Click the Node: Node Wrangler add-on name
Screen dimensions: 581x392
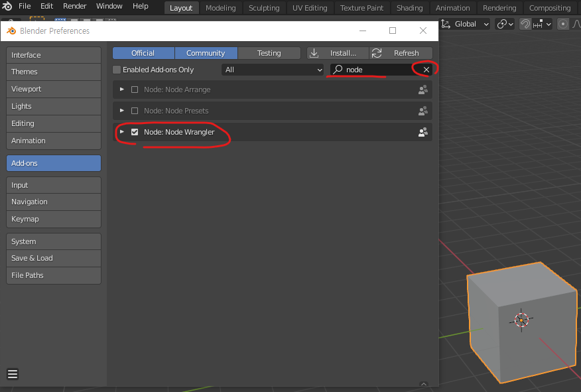(x=179, y=132)
